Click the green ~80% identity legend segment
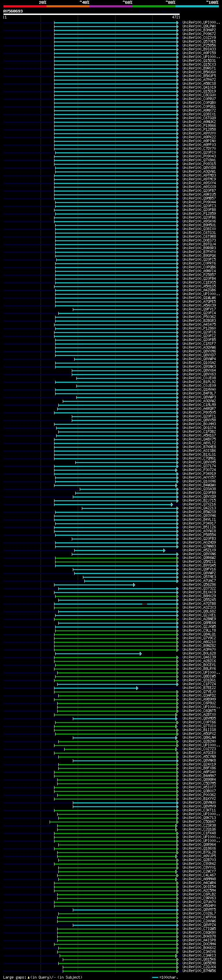 (x=154, y=6)
